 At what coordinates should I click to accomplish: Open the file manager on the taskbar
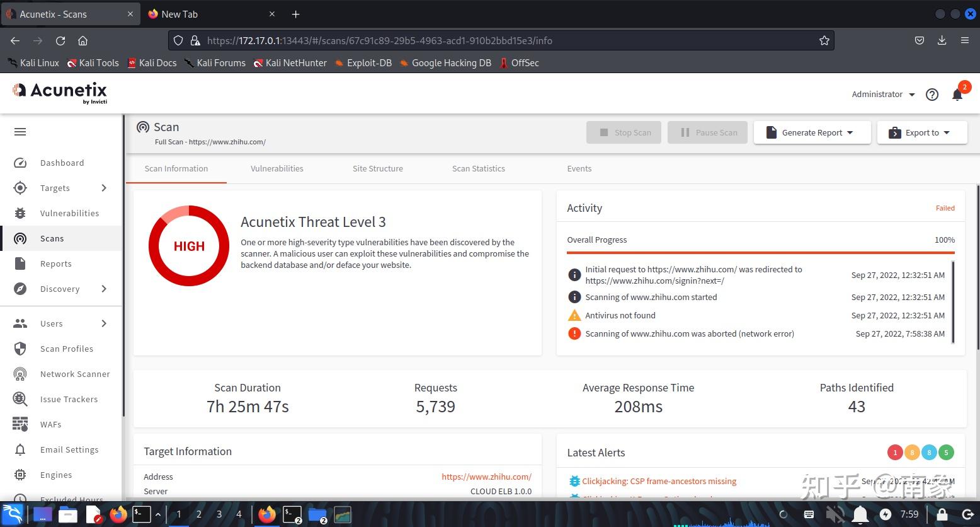(67, 514)
